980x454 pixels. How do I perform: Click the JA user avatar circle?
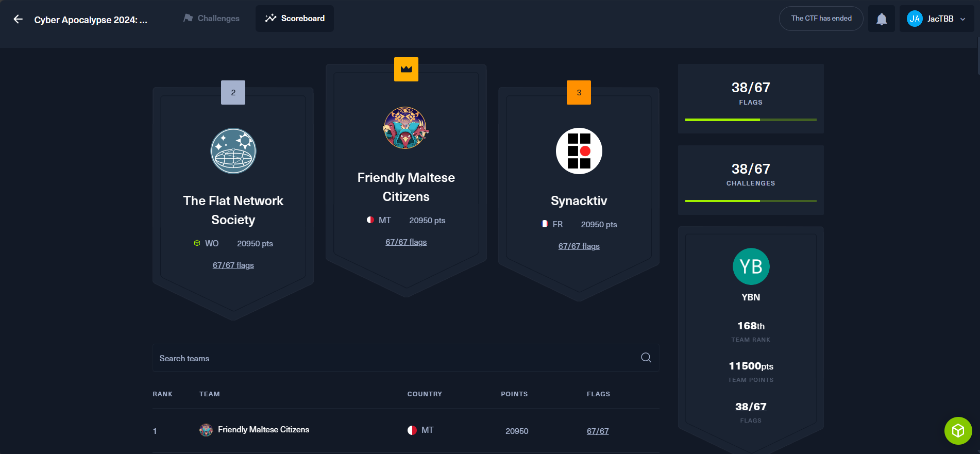click(x=915, y=19)
